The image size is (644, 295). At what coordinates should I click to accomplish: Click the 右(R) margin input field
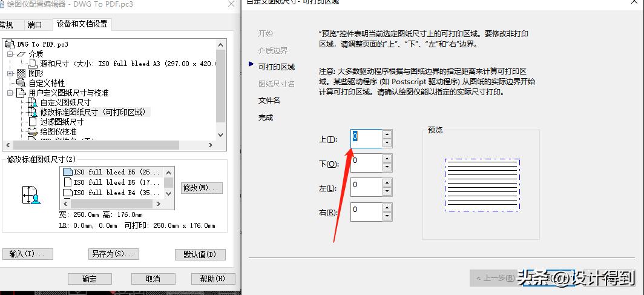click(x=366, y=212)
